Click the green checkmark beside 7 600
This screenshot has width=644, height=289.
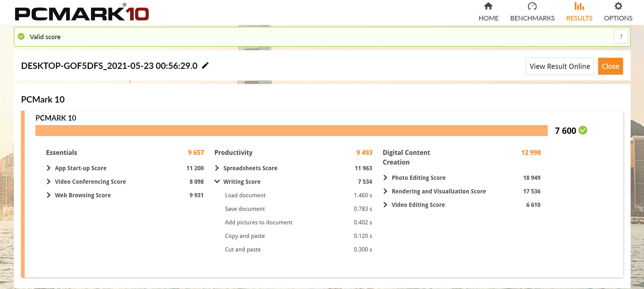(583, 130)
